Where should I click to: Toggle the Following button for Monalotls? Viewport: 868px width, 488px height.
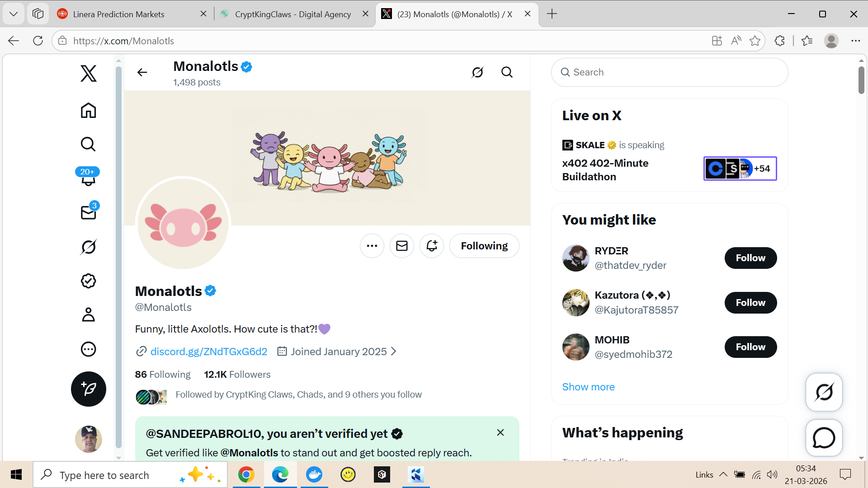click(484, 246)
